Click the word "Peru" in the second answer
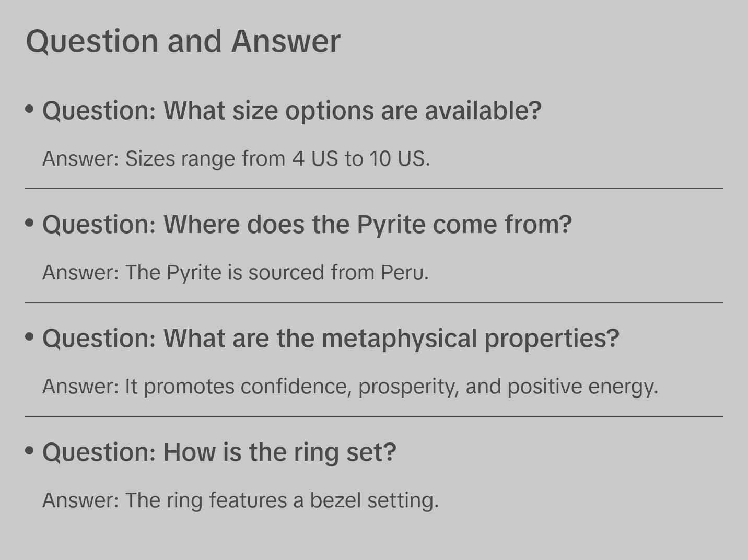 (403, 273)
